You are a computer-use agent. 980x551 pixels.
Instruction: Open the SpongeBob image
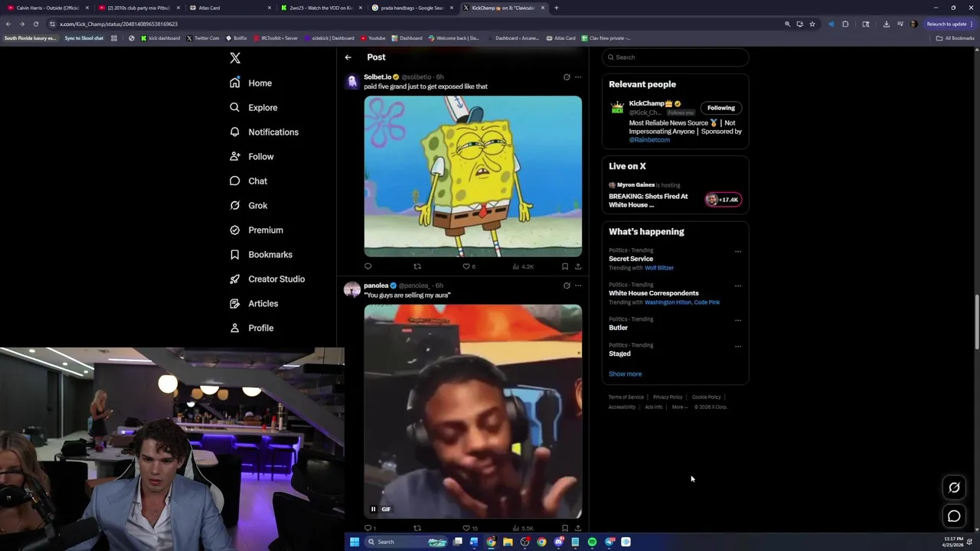[472, 176]
